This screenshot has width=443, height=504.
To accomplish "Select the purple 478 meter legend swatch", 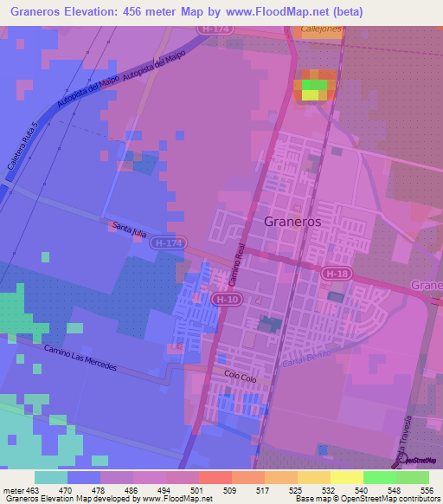I will pos(117,478).
